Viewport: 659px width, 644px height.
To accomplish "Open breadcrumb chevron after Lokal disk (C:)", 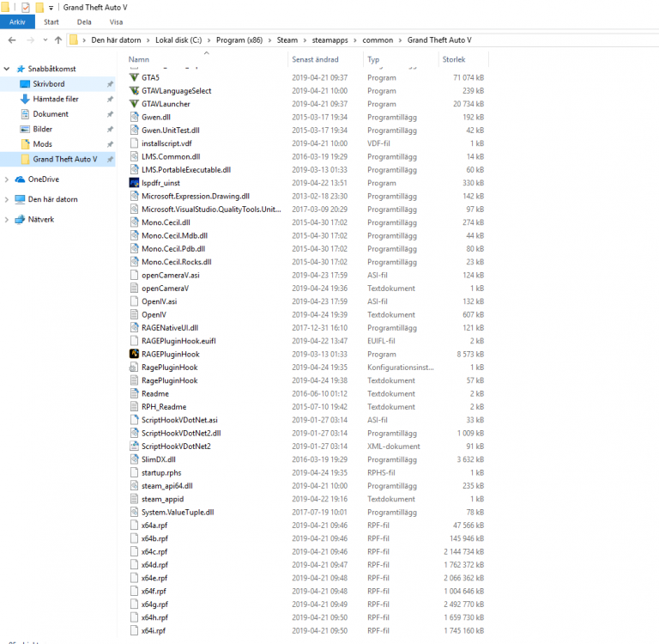I will click(x=209, y=40).
